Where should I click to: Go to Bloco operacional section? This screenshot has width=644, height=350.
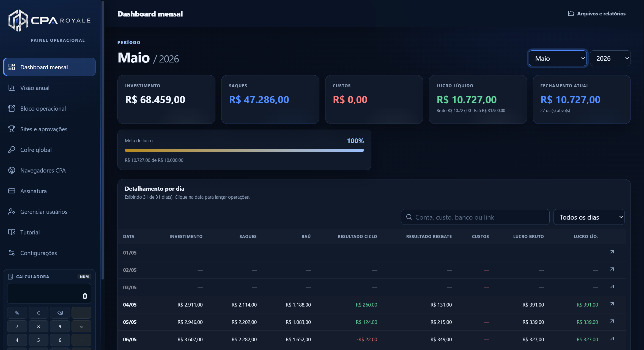(50, 108)
